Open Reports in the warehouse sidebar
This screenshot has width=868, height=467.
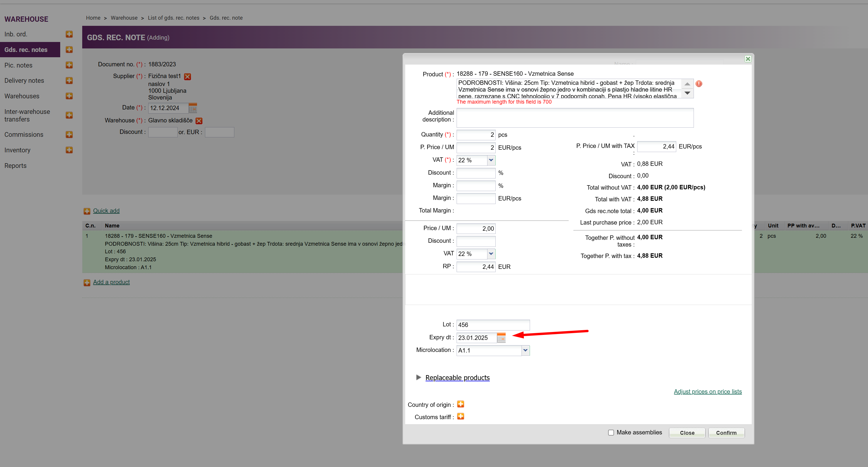click(16, 166)
